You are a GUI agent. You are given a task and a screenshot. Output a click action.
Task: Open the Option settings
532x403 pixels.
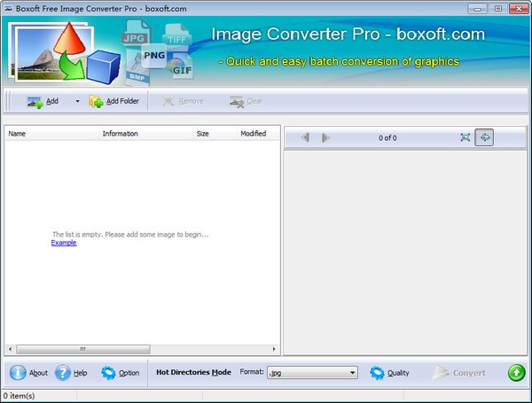pos(120,373)
